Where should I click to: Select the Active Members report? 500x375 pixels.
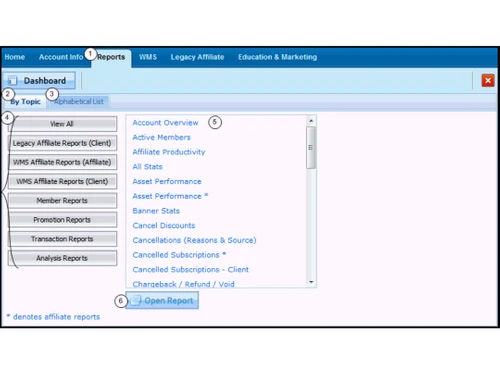[x=162, y=137]
